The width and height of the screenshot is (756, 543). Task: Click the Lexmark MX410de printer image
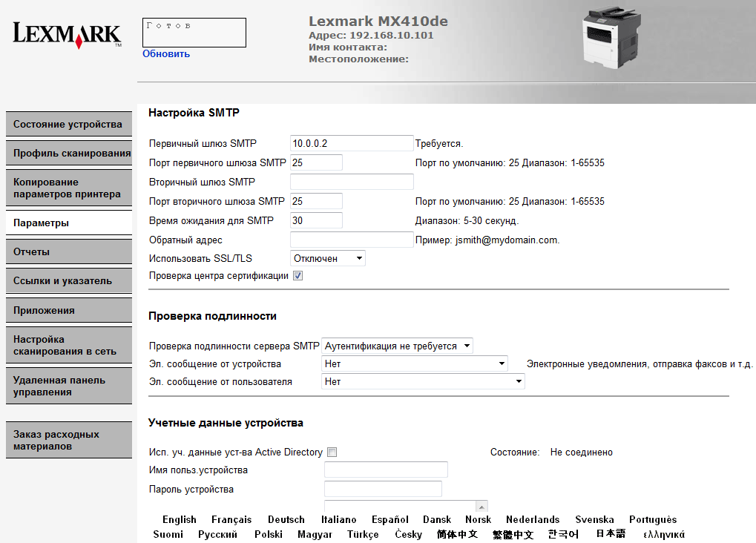(x=611, y=38)
